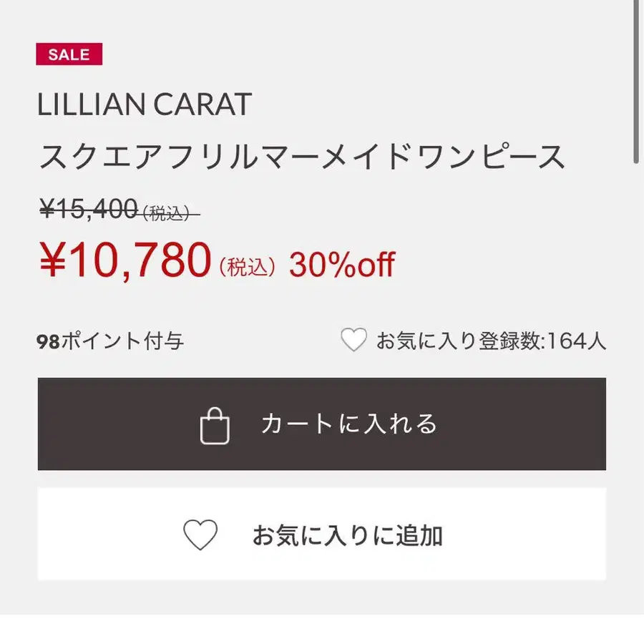Click the sale price ¥10,780
Image resolution: width=644 pixels, height=644 pixels.
(x=126, y=260)
